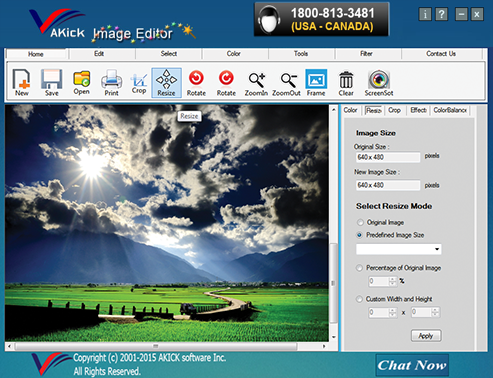Increase the custom height spinner value

point(435,310)
